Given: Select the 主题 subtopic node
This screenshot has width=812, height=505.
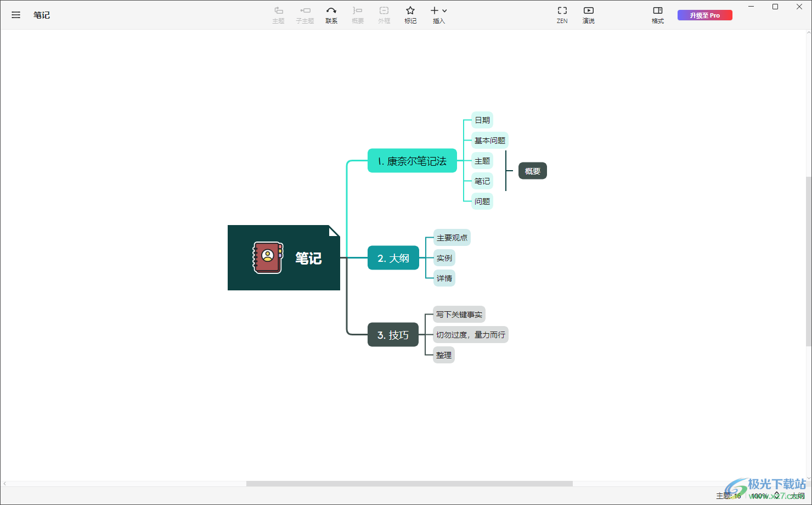Looking at the screenshot, I should pos(482,161).
